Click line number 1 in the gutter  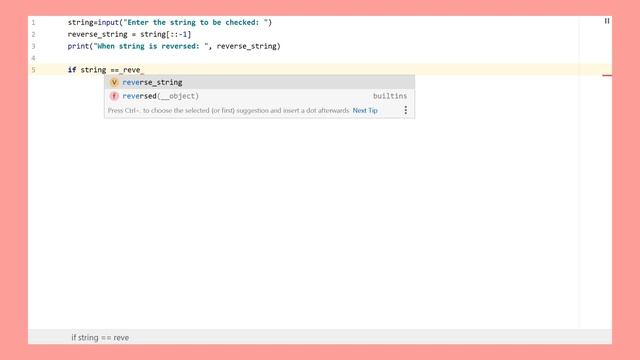(x=33, y=22)
